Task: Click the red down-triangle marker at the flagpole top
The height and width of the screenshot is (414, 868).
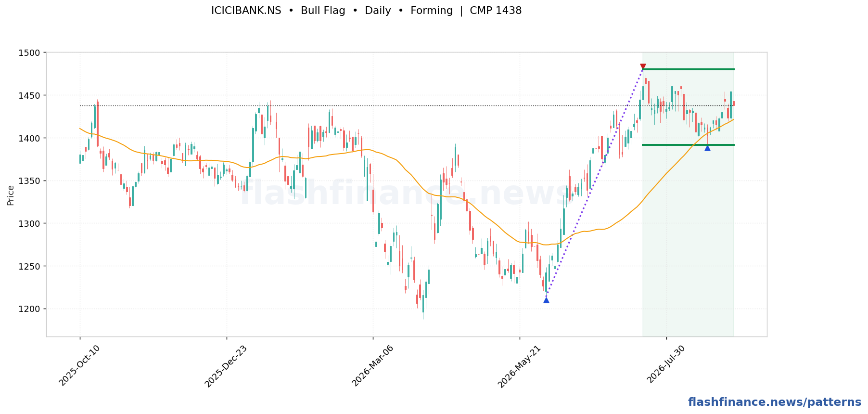Action: [x=643, y=66]
